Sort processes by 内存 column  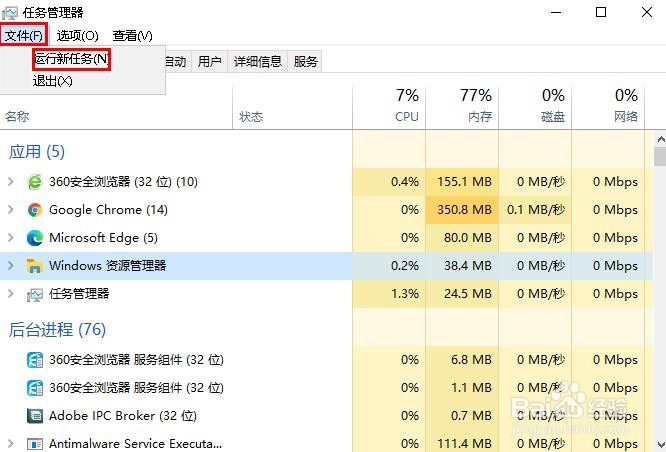click(x=462, y=108)
